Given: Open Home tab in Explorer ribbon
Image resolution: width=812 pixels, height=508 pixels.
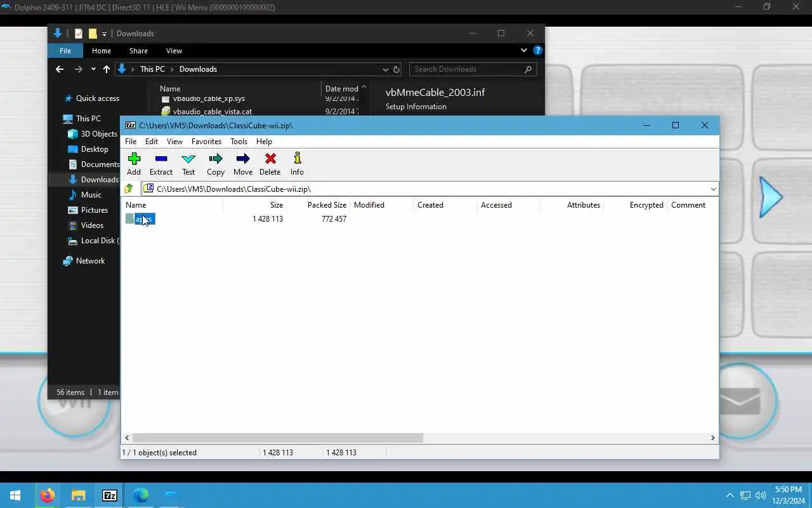Looking at the screenshot, I should tap(101, 51).
